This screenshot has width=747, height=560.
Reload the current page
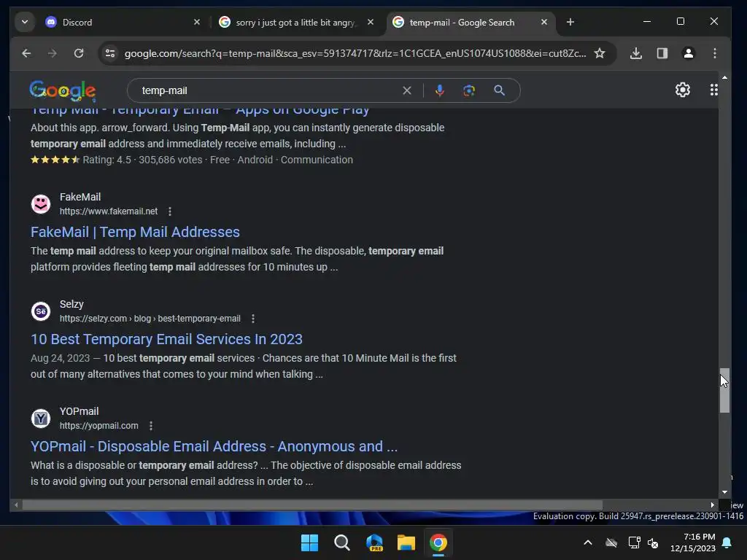(x=79, y=53)
